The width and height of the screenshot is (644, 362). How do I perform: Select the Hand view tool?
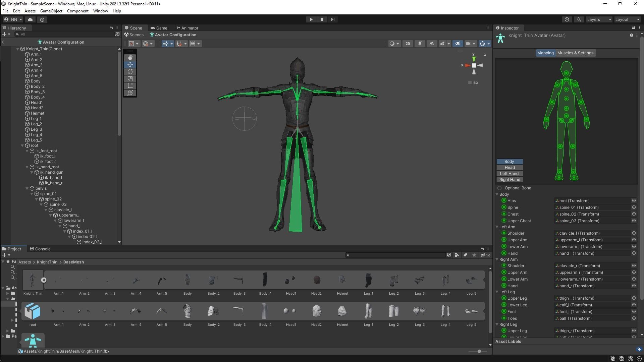tap(130, 58)
